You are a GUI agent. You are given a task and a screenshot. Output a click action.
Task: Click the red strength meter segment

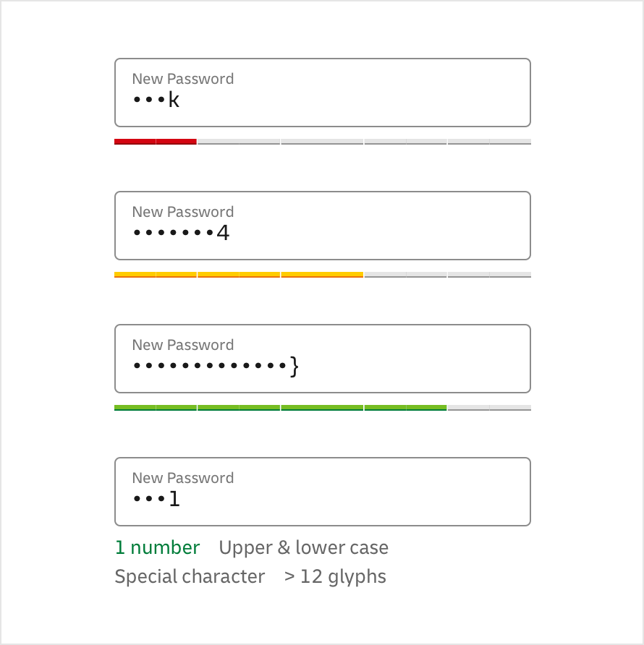(154, 141)
